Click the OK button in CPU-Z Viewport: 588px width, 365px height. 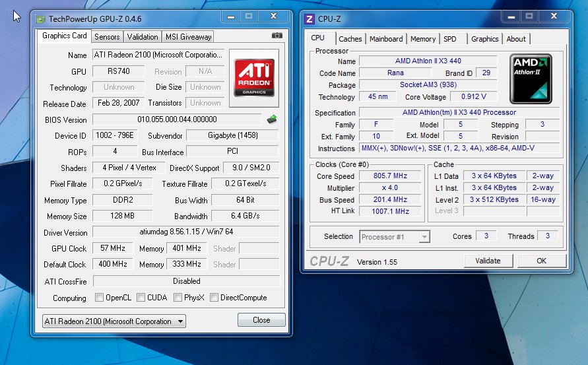tap(541, 261)
